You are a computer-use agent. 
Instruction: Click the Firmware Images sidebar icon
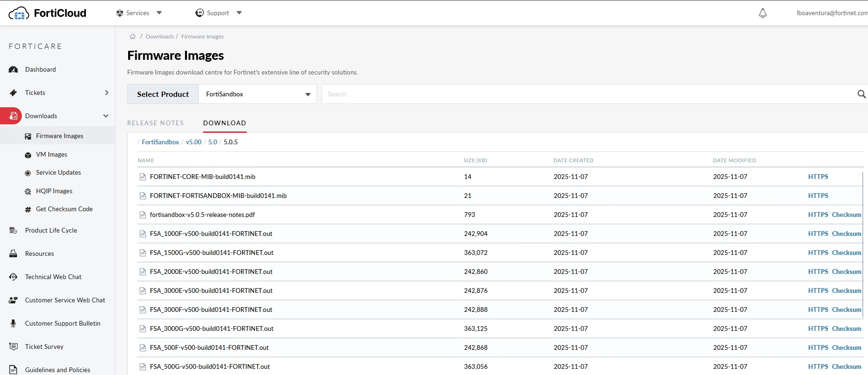point(28,136)
